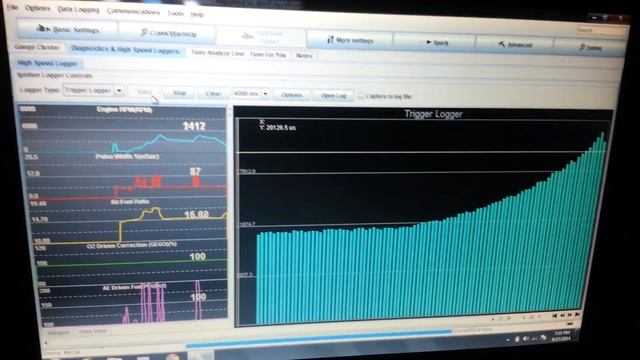Open the Tune For You tab
The height and width of the screenshot is (360, 640).
pos(268,54)
